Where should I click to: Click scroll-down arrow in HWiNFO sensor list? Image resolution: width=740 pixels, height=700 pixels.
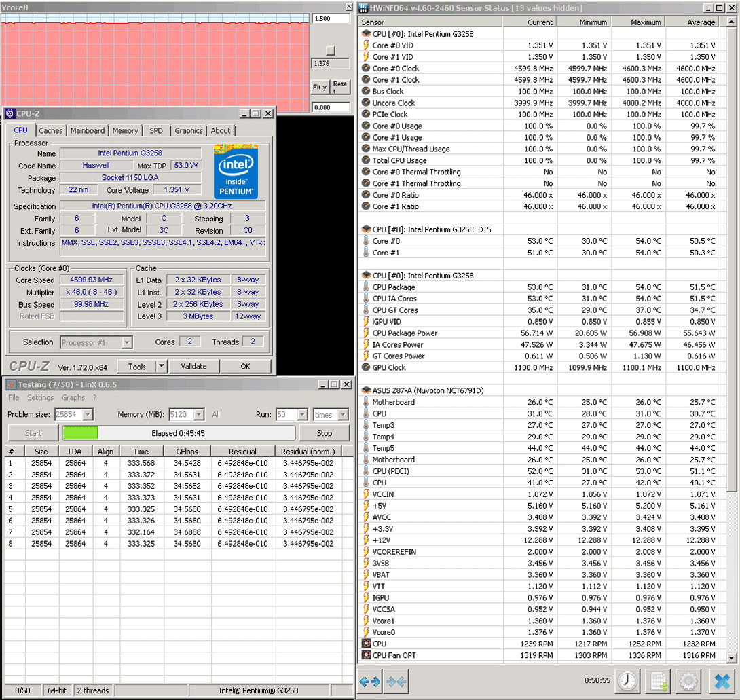(731, 657)
